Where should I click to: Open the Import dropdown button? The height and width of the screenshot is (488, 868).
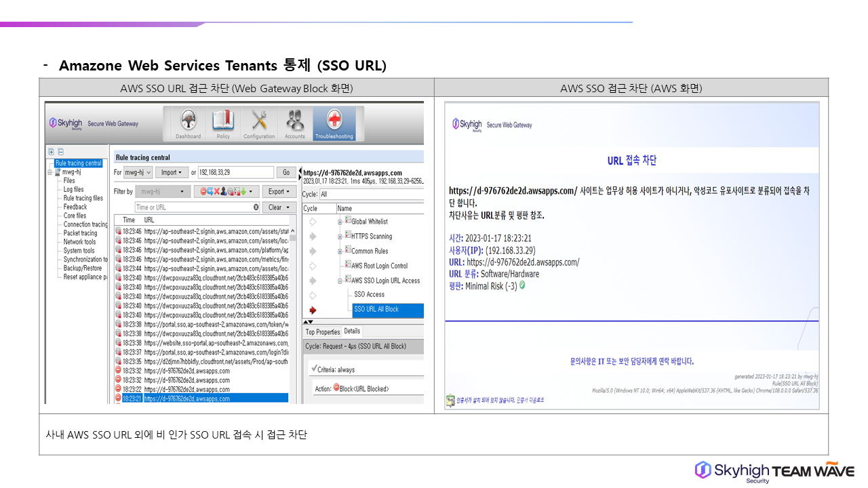[x=171, y=173]
